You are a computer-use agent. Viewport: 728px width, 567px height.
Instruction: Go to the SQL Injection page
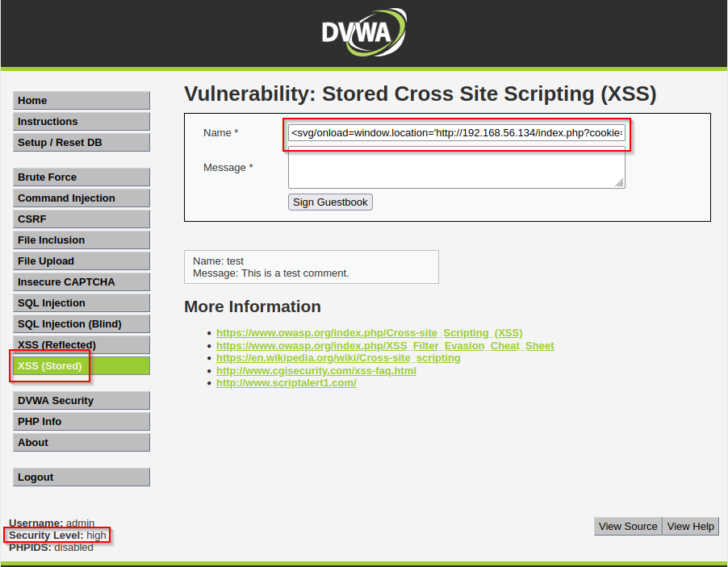tap(82, 303)
